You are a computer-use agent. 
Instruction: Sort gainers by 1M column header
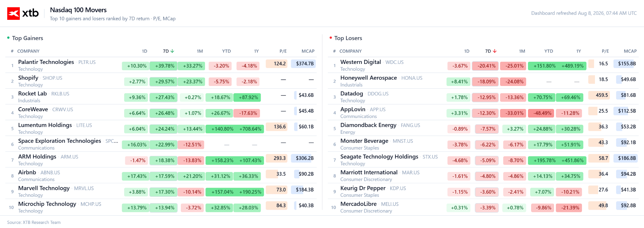tap(200, 51)
